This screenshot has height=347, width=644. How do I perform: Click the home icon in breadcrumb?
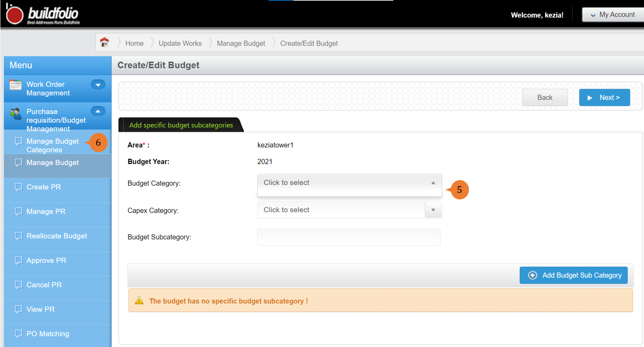click(x=104, y=42)
